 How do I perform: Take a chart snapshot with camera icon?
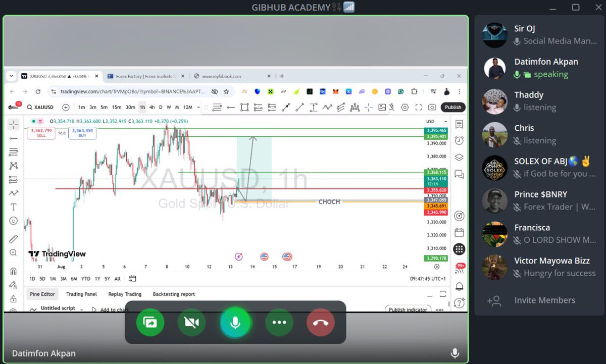[432, 107]
